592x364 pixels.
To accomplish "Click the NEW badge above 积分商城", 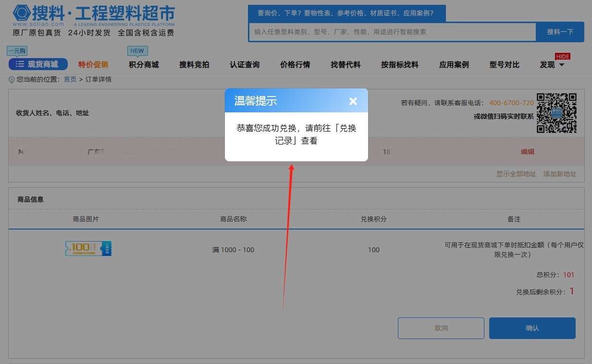I will point(137,51).
